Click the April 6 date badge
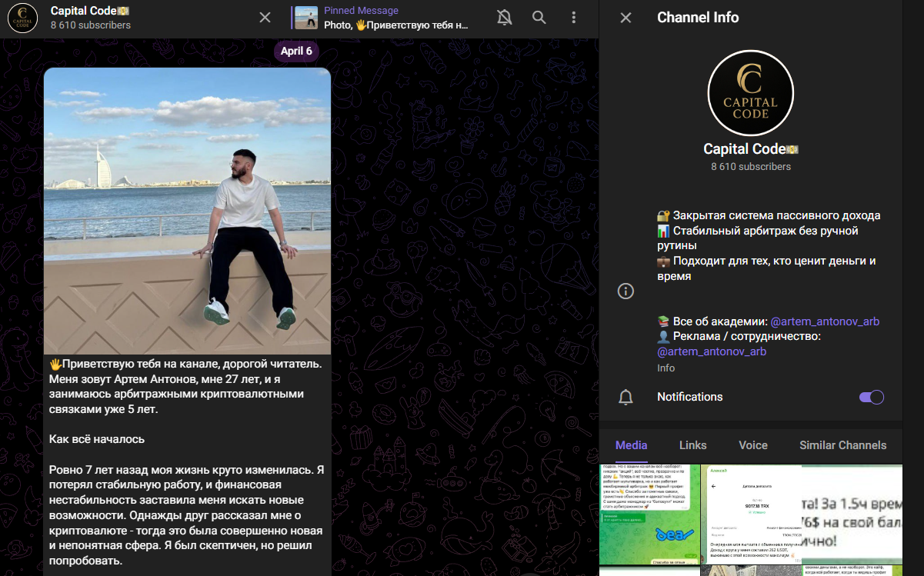This screenshot has height=576, width=924. [296, 52]
